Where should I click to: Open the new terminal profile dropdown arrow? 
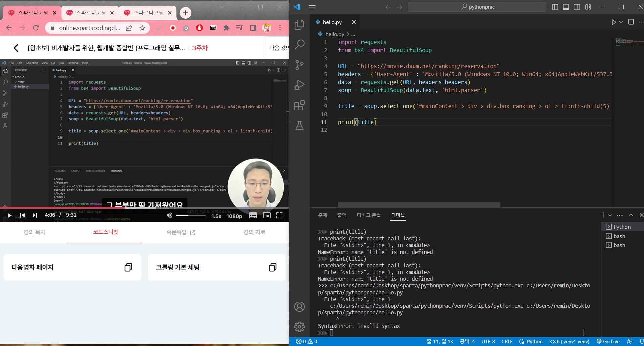tap(610, 215)
